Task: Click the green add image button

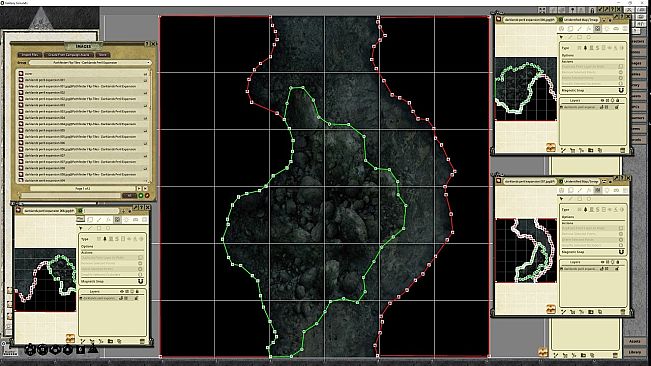Action: (141, 195)
